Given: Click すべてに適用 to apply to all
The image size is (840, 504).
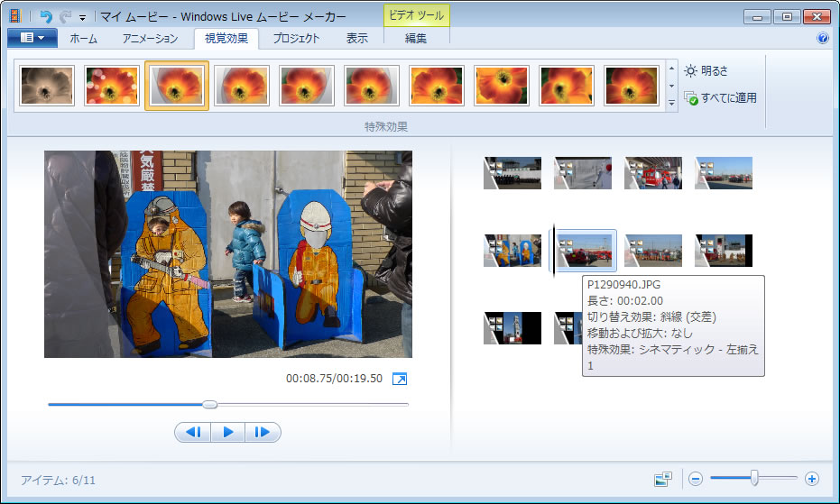Looking at the screenshot, I should tap(720, 97).
